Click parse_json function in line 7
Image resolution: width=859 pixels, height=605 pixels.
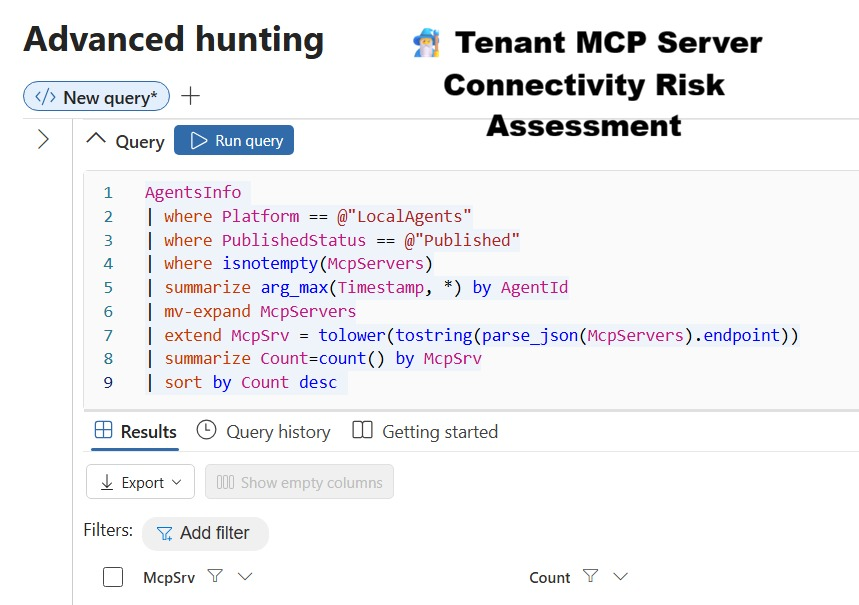pyautogui.click(x=530, y=335)
